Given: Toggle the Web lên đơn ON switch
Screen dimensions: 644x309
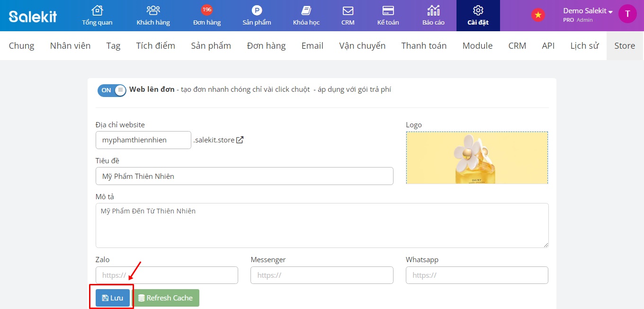Looking at the screenshot, I should click(112, 90).
